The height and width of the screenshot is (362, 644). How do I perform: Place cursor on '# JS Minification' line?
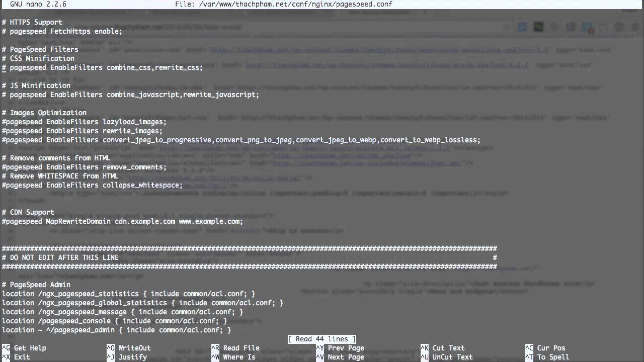point(36,85)
